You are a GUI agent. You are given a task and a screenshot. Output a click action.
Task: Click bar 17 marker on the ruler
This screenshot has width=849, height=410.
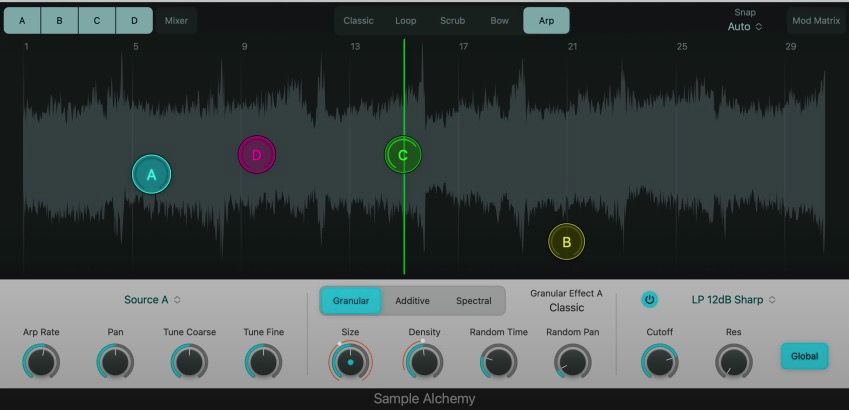click(x=463, y=47)
